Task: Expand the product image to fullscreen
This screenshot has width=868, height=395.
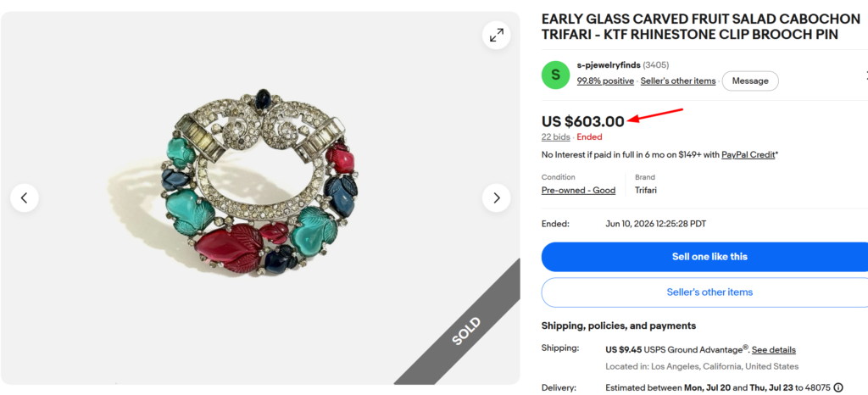Action: click(497, 36)
